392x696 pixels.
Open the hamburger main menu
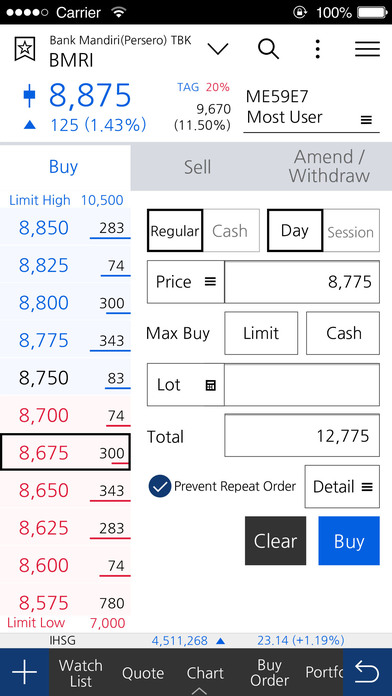pyautogui.click(x=367, y=49)
